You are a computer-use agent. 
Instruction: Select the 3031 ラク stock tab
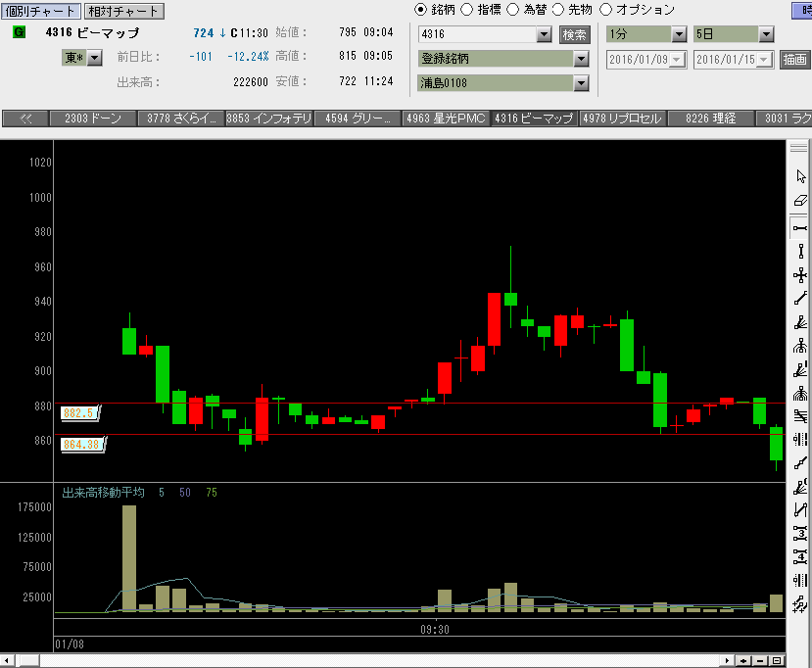point(784,119)
